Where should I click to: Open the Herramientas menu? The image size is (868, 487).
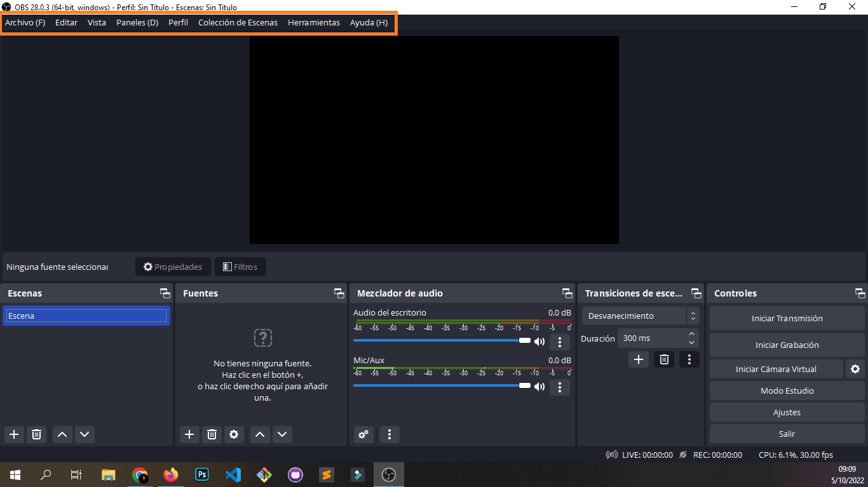point(314,22)
